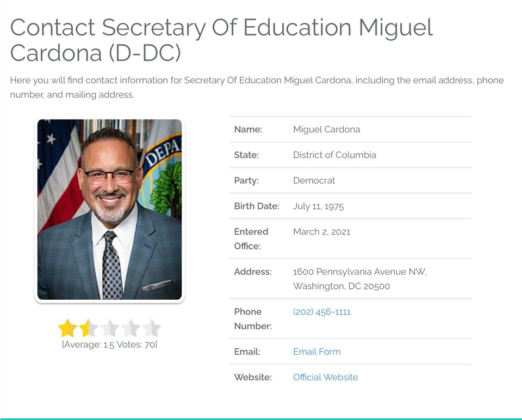This screenshot has height=420, width=522.
Task: Click Miguel Cardona's portrait photo
Action: pos(109,209)
